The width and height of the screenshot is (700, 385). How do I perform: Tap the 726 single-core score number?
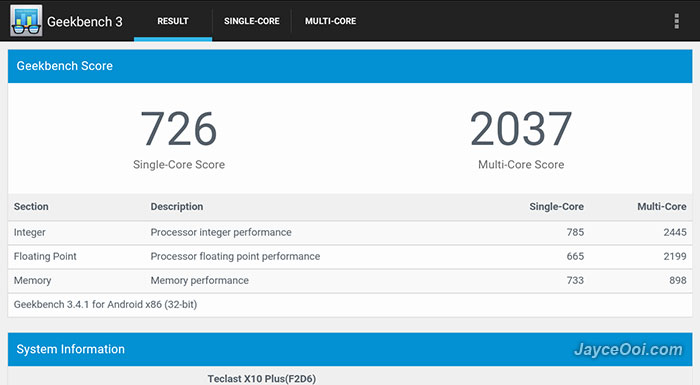pyautogui.click(x=179, y=129)
